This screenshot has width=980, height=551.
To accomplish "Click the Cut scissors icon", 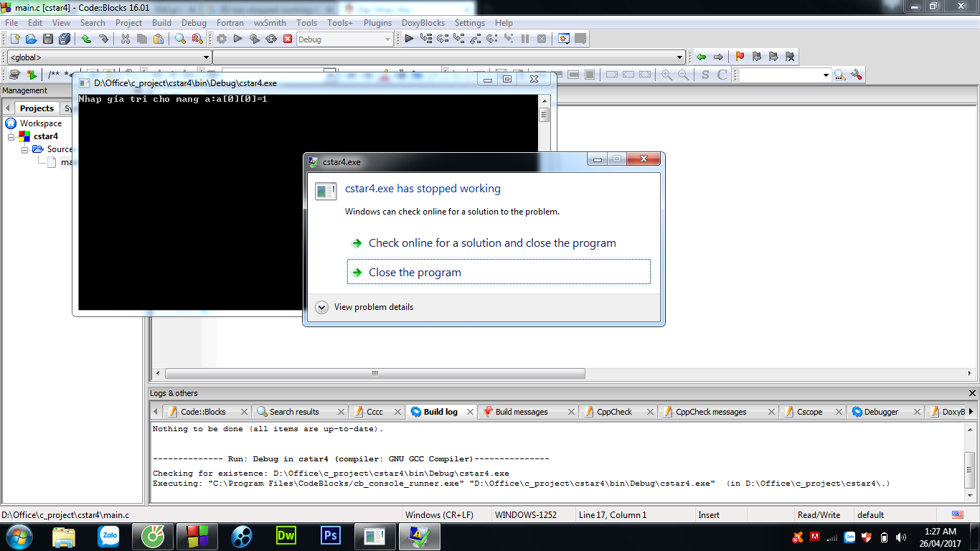I will tap(126, 39).
